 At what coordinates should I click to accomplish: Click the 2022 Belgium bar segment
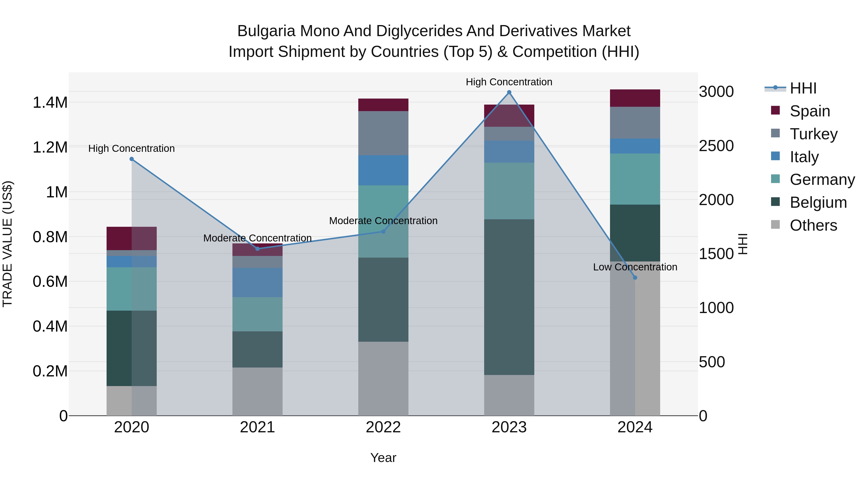click(x=383, y=300)
